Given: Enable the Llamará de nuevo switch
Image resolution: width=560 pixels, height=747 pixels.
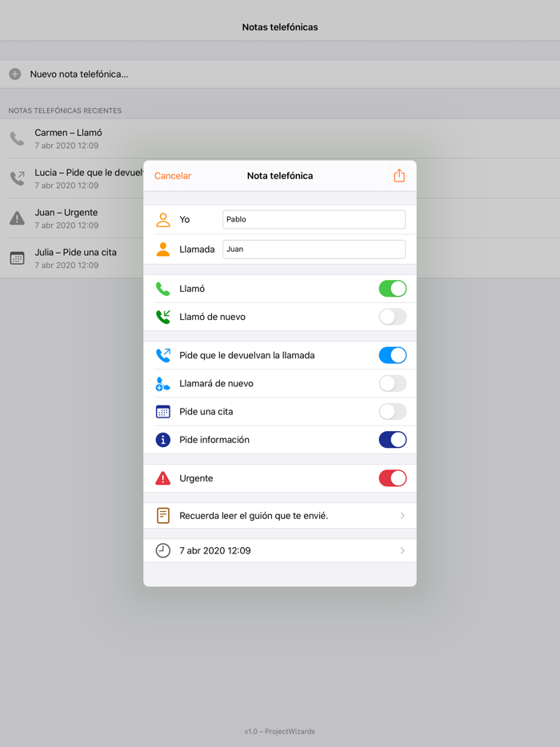Looking at the screenshot, I should [x=393, y=384].
